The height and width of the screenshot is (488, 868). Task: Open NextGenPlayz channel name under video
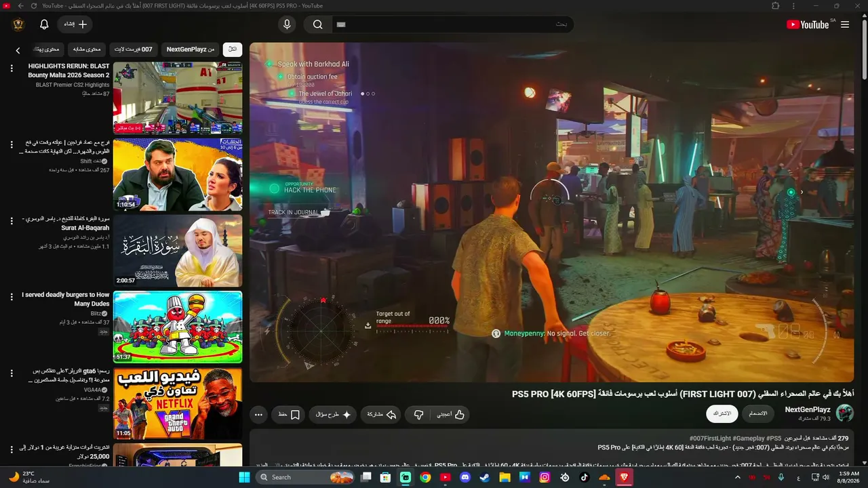[808, 409]
